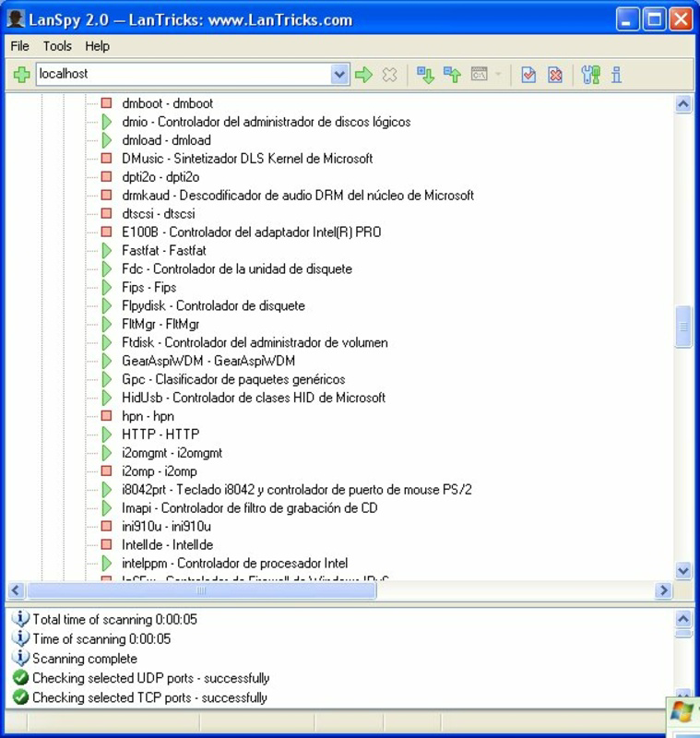
Task: Click green icon beside intelppm entry
Action: pyautogui.click(x=107, y=563)
